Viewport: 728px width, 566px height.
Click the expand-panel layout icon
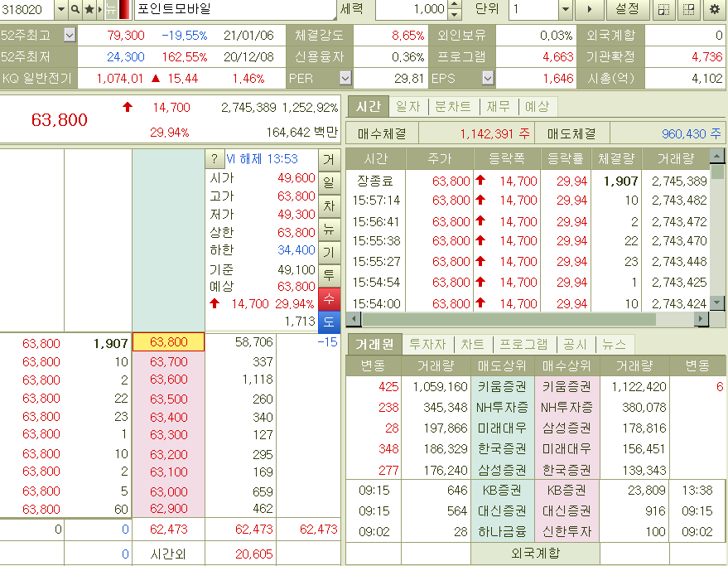click(688, 9)
